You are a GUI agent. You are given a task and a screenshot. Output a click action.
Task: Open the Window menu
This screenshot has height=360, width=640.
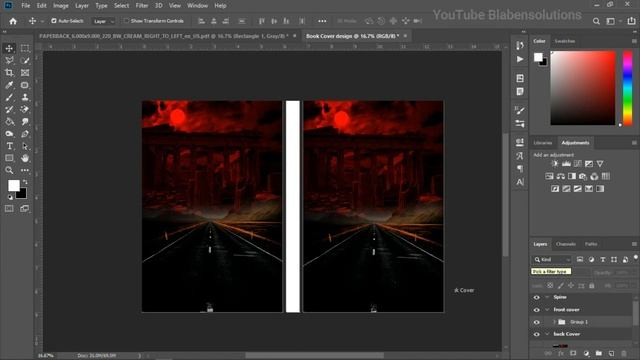coord(198,6)
